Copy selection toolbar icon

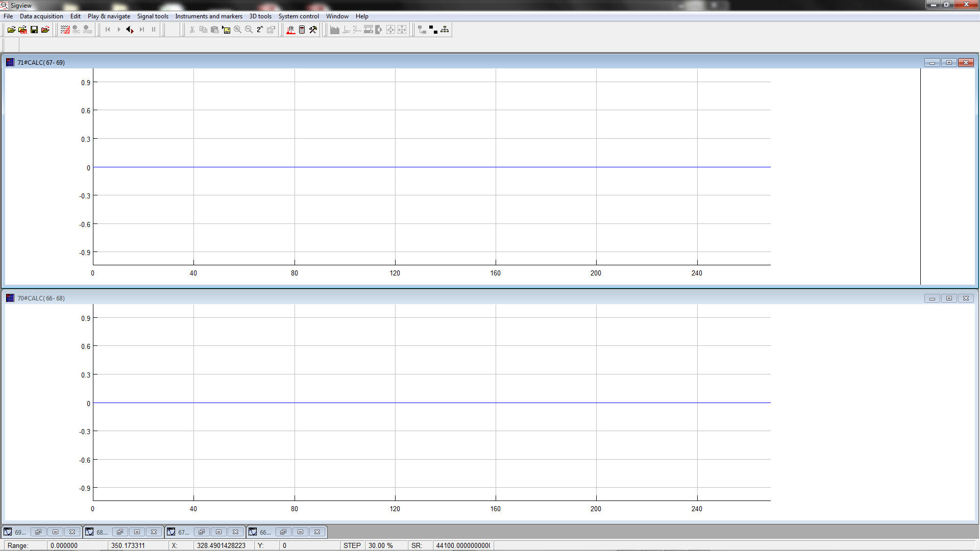point(203,30)
